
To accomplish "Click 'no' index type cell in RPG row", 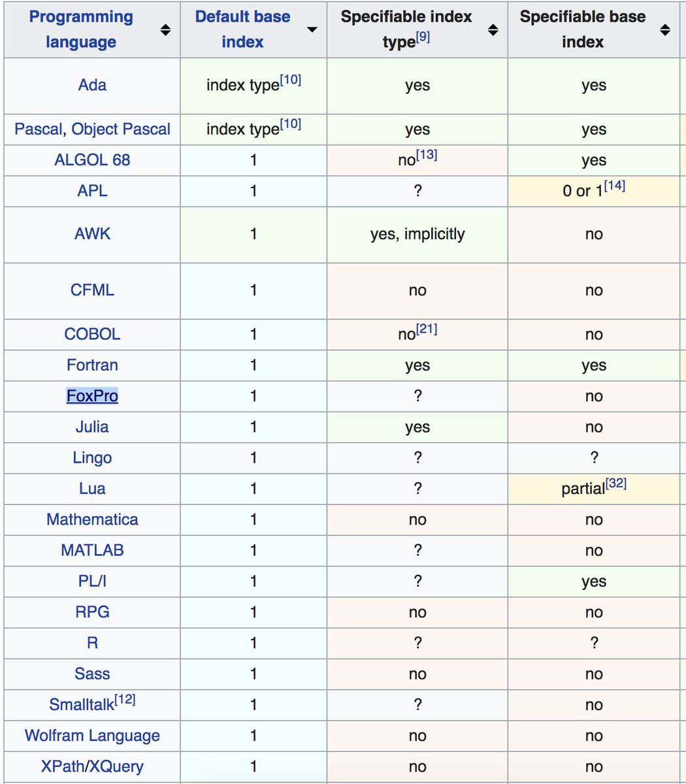I will tap(417, 613).
